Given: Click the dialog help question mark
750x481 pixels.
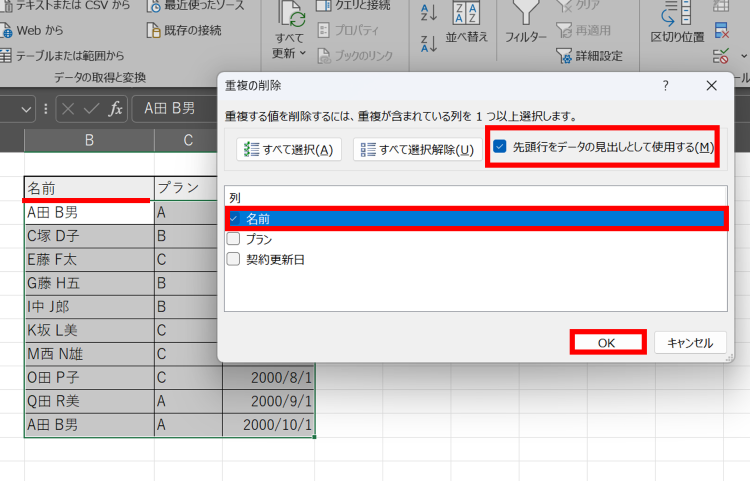Looking at the screenshot, I should [x=666, y=86].
